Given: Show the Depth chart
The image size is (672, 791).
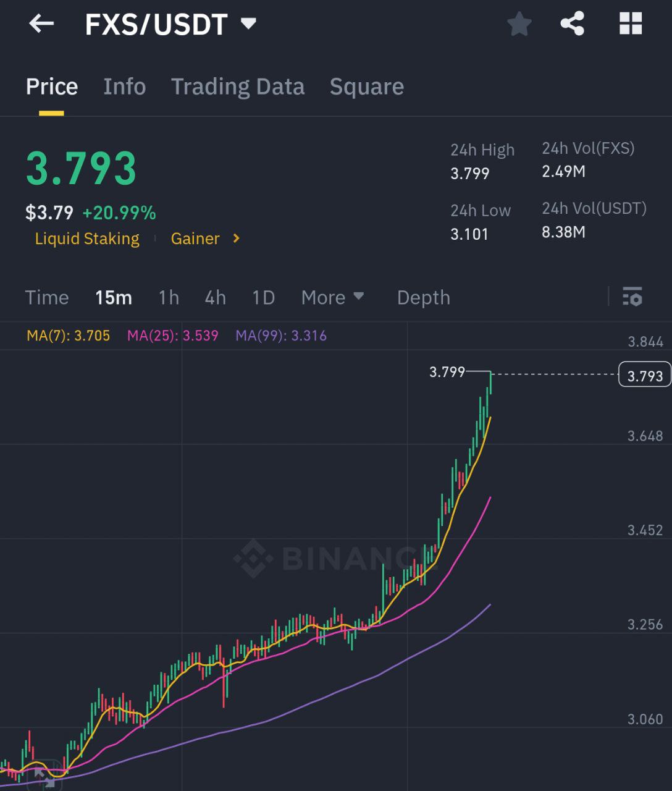Looking at the screenshot, I should pos(424,297).
